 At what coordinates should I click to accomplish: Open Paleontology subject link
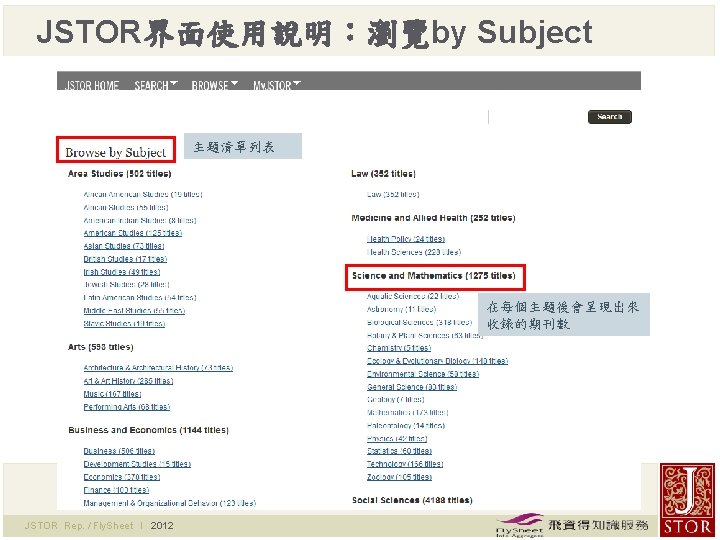tap(405, 426)
